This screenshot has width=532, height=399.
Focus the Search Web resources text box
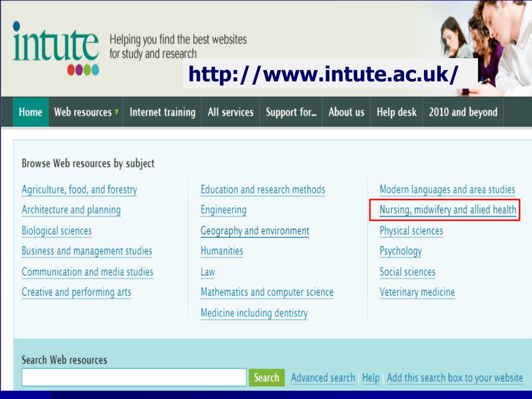pos(134,377)
